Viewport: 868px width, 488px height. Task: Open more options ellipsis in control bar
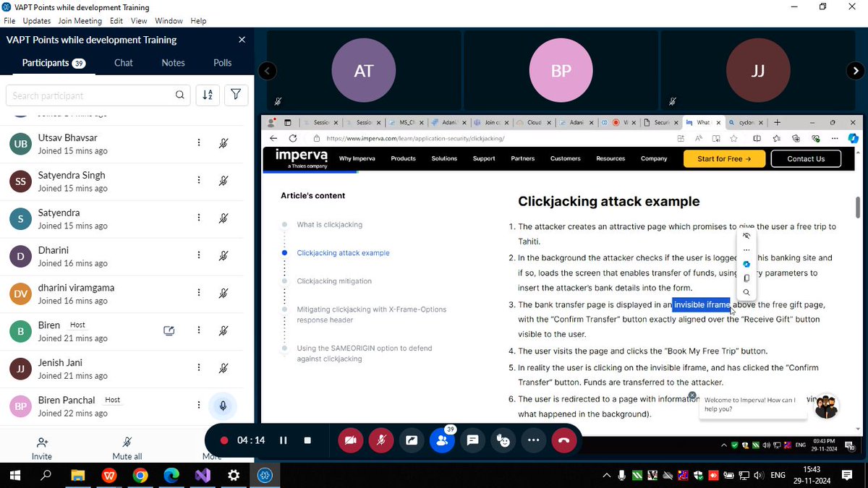pyautogui.click(x=534, y=440)
